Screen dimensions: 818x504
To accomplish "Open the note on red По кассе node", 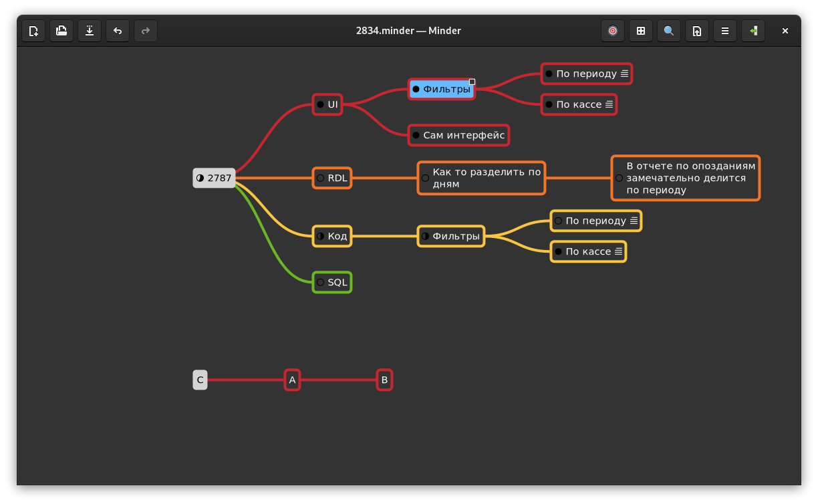I will coord(609,104).
